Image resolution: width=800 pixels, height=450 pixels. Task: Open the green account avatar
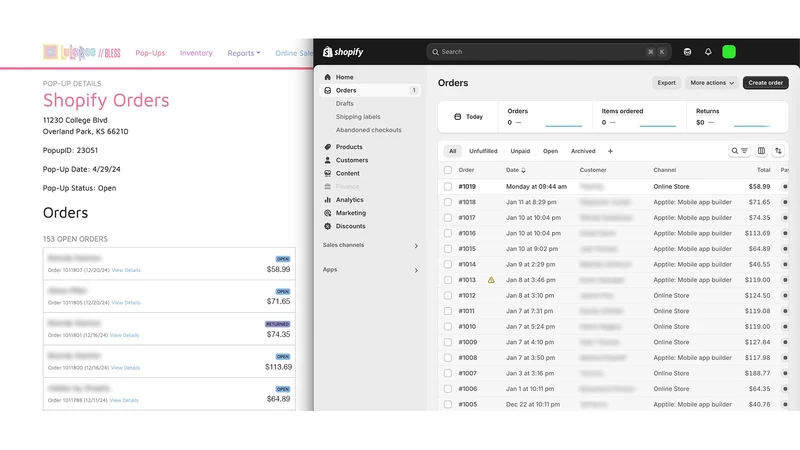(x=729, y=52)
